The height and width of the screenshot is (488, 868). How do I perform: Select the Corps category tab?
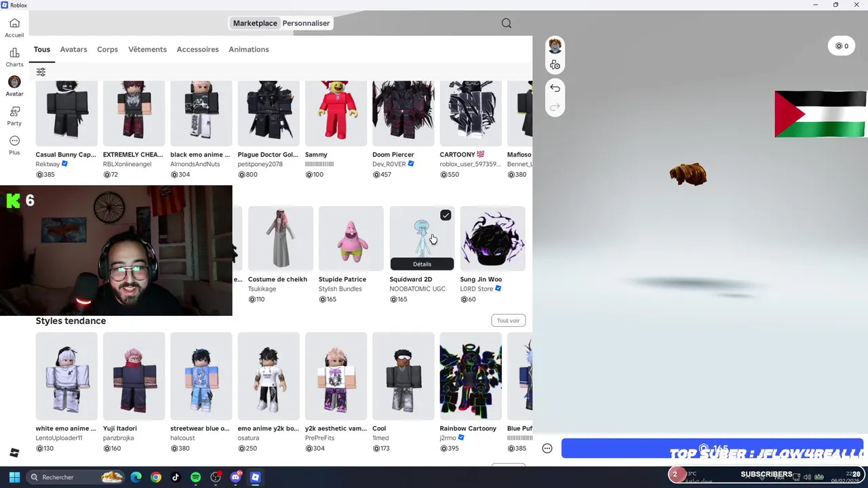click(107, 49)
